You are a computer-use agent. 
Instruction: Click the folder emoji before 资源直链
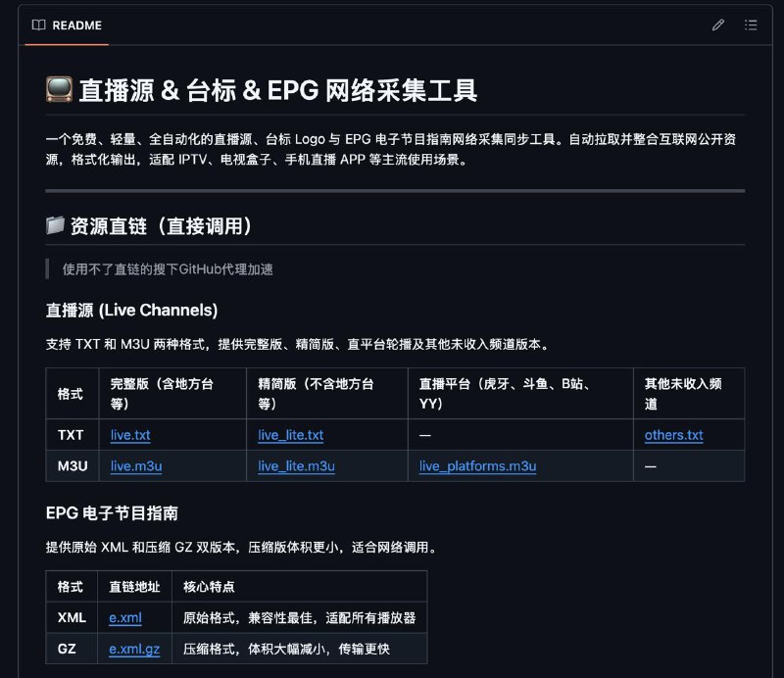(x=55, y=226)
